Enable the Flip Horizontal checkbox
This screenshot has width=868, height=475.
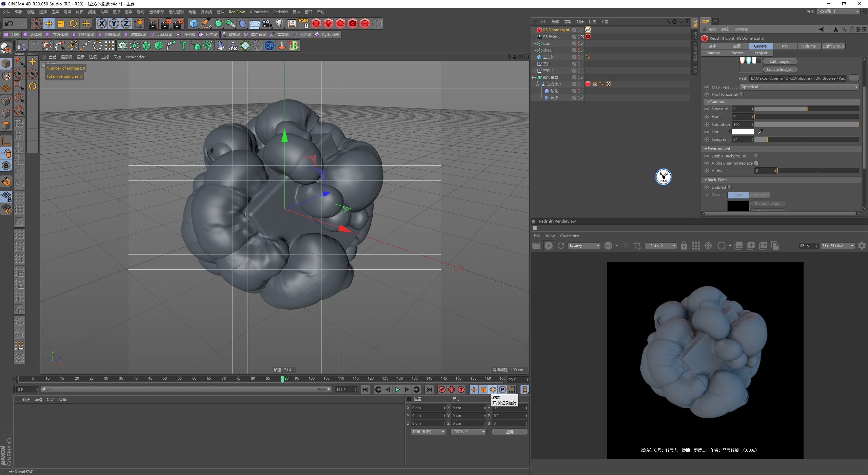pos(742,94)
